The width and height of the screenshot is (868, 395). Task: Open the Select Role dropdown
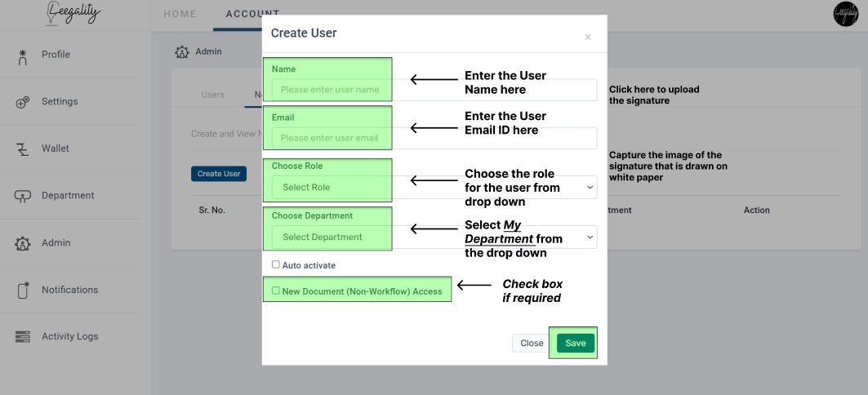click(x=434, y=187)
